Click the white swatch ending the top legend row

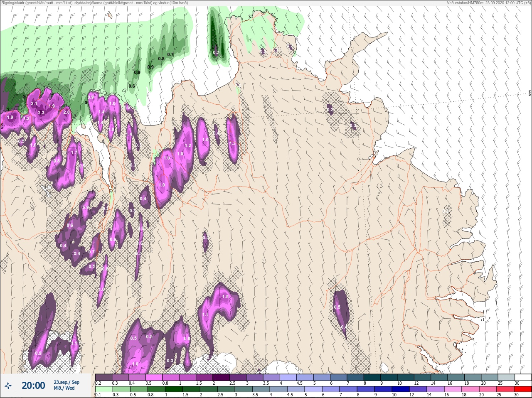[x=523, y=377]
